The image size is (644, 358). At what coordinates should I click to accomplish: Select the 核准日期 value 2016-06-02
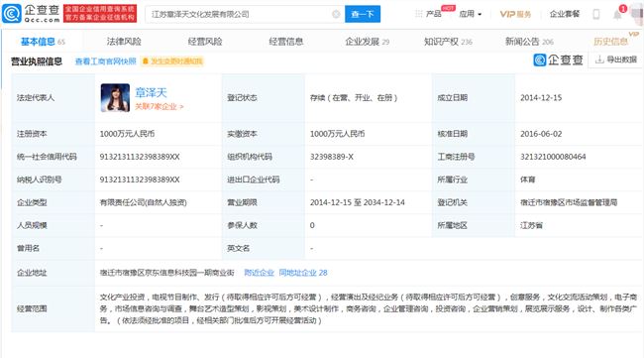pyautogui.click(x=541, y=134)
